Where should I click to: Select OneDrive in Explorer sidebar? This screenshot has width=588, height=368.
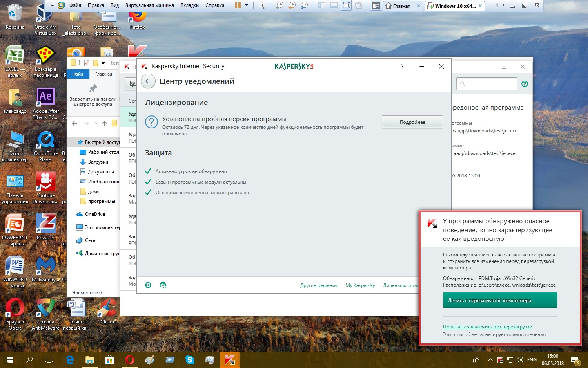coord(91,214)
